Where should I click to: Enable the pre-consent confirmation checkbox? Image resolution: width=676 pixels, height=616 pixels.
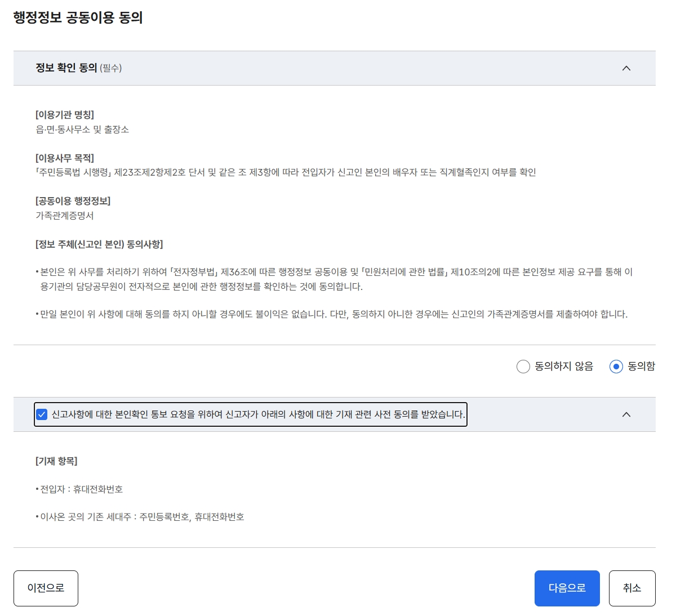coord(42,414)
